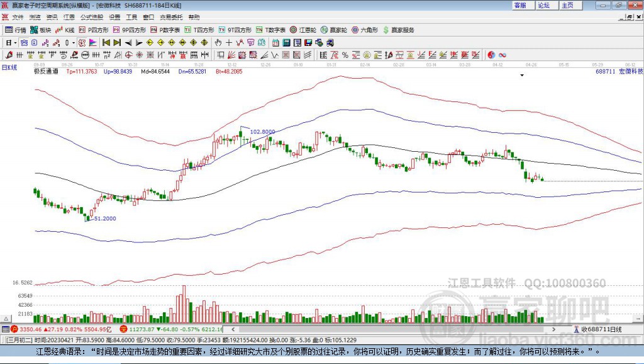Screen dimensions: 644x364
Task: Open the 9P四方形 tool
Action: tap(130, 30)
